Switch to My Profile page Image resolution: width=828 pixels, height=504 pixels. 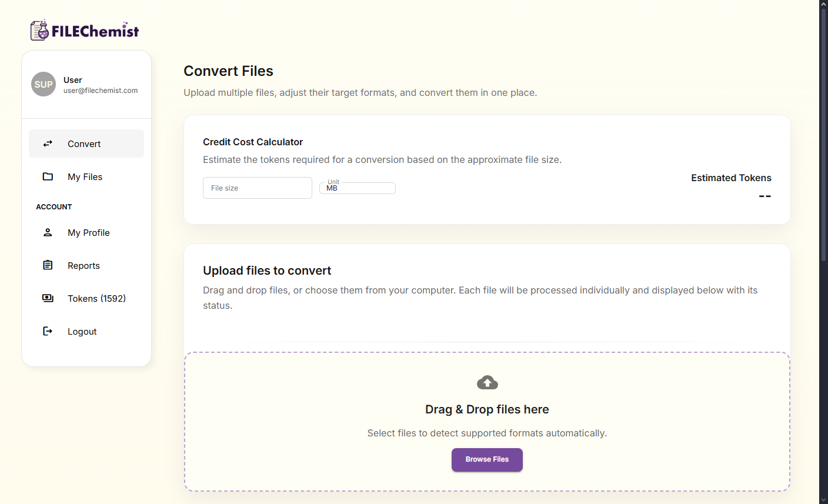[x=88, y=232]
